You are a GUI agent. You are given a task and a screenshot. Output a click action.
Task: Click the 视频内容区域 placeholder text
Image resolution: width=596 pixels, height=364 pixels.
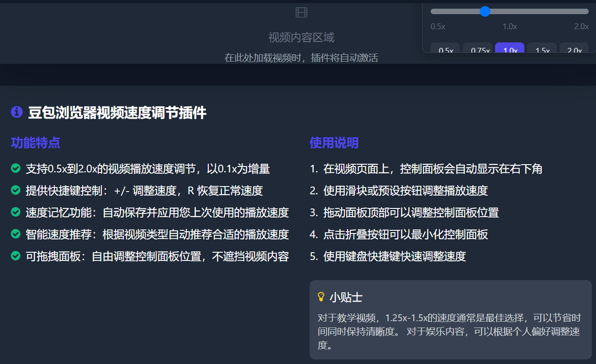pos(301,37)
